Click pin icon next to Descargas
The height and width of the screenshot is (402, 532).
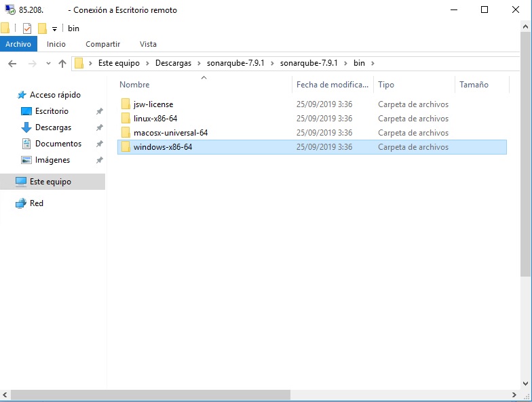(99, 127)
